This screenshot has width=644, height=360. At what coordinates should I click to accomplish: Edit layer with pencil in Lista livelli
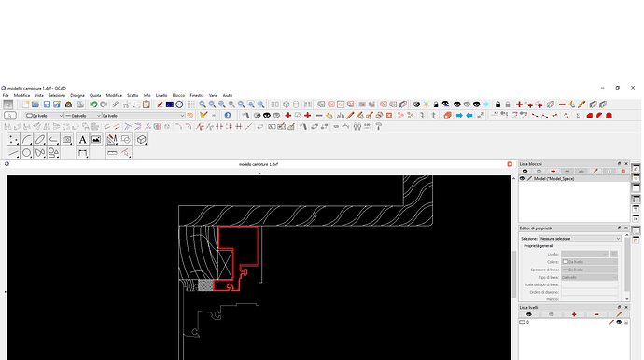[x=619, y=315]
